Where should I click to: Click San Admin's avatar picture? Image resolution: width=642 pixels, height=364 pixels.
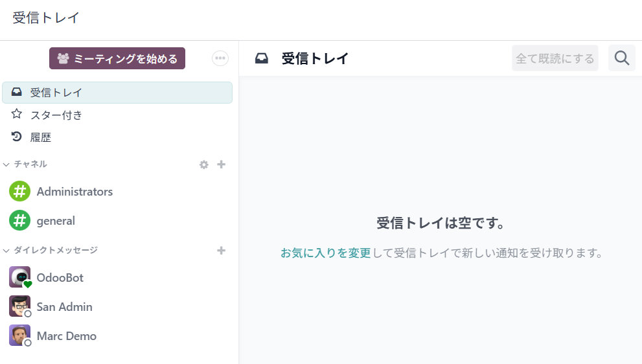tap(20, 306)
